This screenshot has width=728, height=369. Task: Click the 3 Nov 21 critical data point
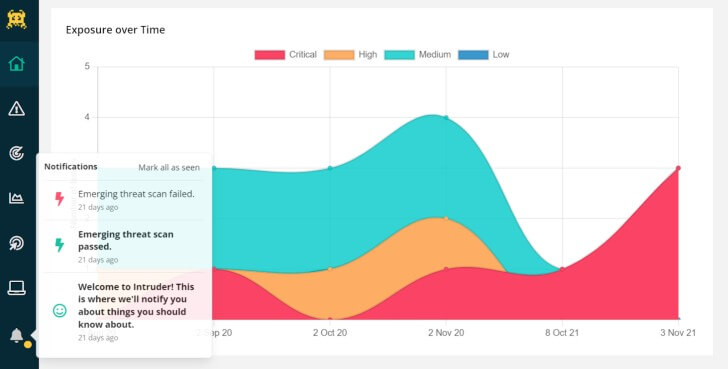[x=678, y=168]
